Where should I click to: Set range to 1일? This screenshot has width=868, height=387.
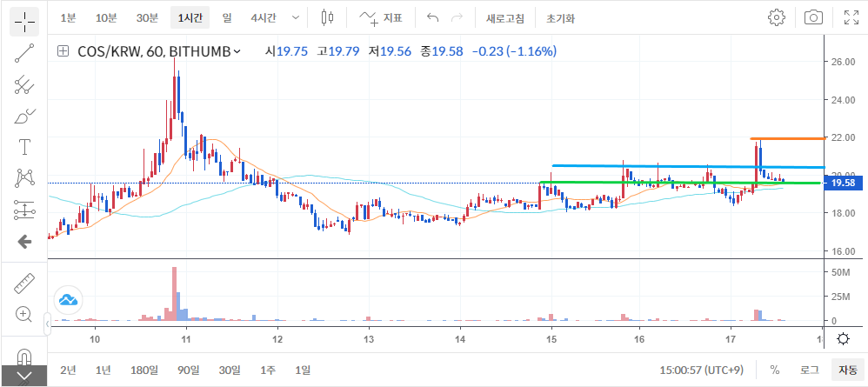(x=303, y=370)
